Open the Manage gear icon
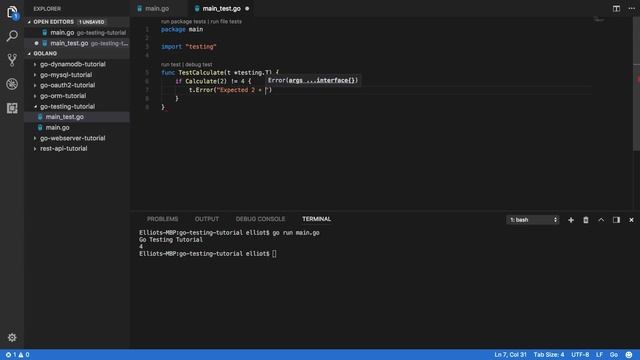Image resolution: width=640 pixels, height=360 pixels. click(12, 337)
